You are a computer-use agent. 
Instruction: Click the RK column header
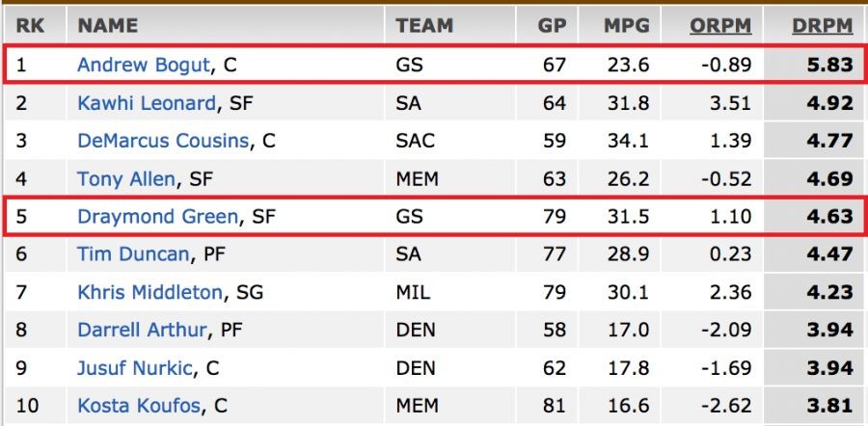[30, 26]
